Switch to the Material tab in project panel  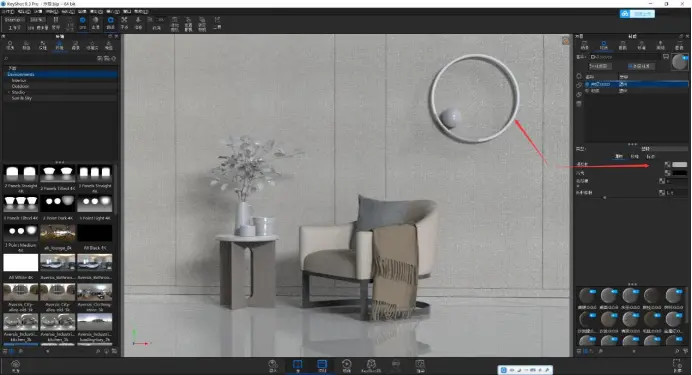pos(604,45)
